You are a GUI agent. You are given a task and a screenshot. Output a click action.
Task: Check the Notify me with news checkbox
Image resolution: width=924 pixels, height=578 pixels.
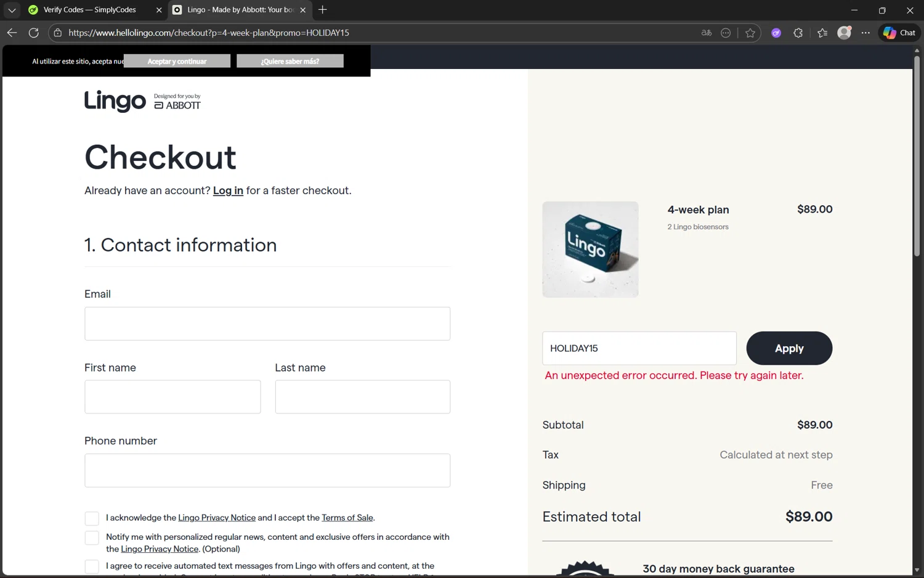92,538
